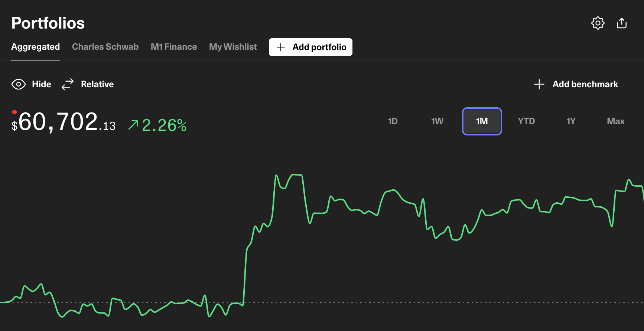
Task: Open the settings gear icon
Action: [598, 23]
